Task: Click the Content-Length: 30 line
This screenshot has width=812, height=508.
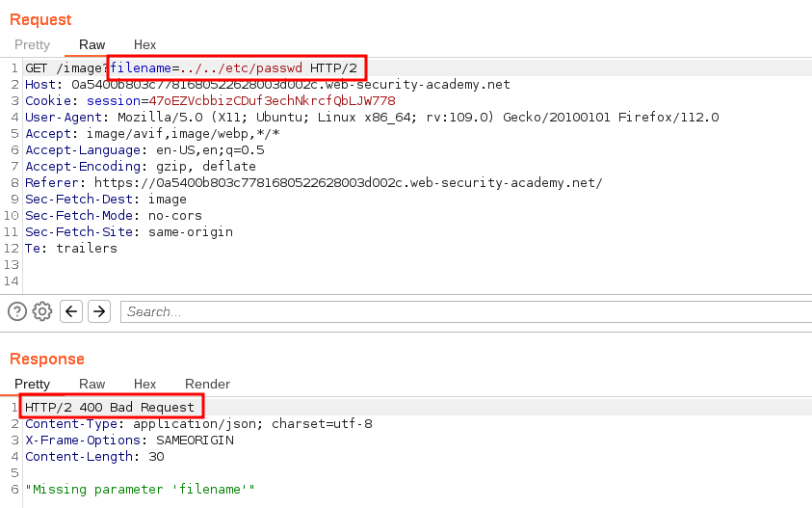Action: 94,457
